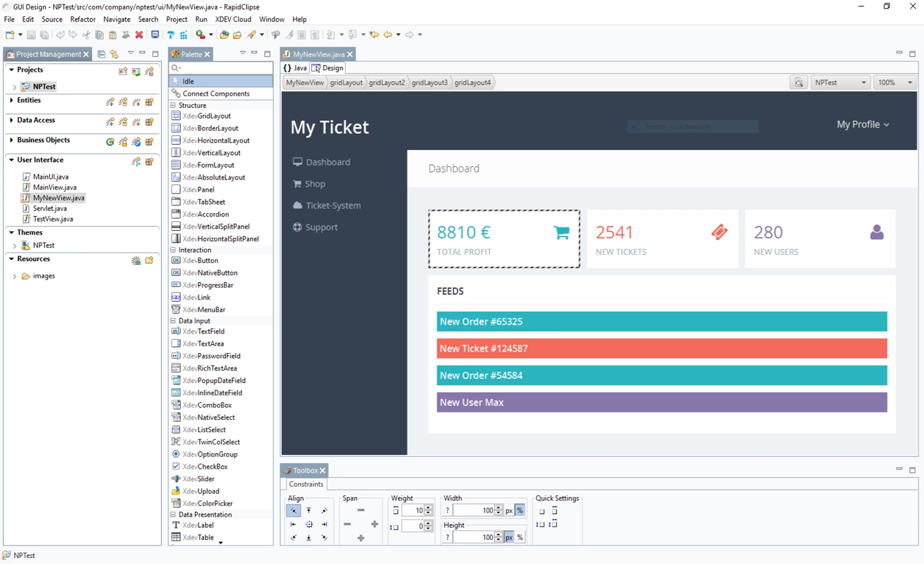The height and width of the screenshot is (564, 924).
Task: Collapse the User Interface section
Action: [11, 159]
